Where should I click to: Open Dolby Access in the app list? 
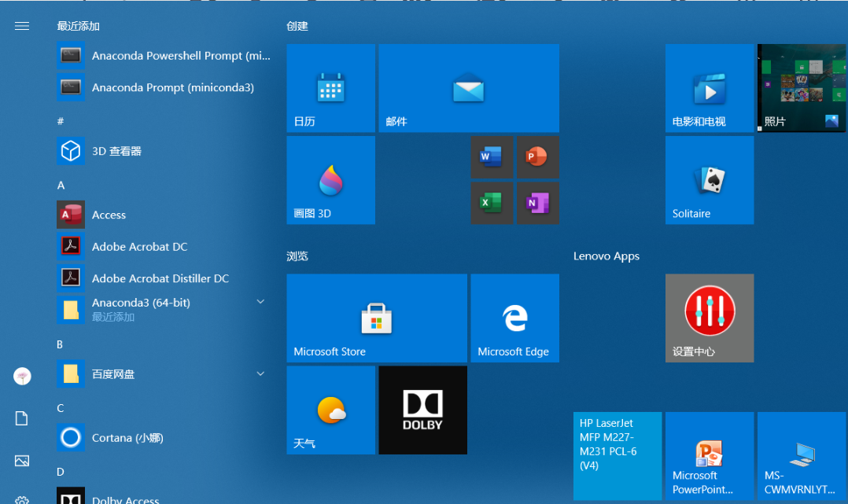(x=164, y=496)
